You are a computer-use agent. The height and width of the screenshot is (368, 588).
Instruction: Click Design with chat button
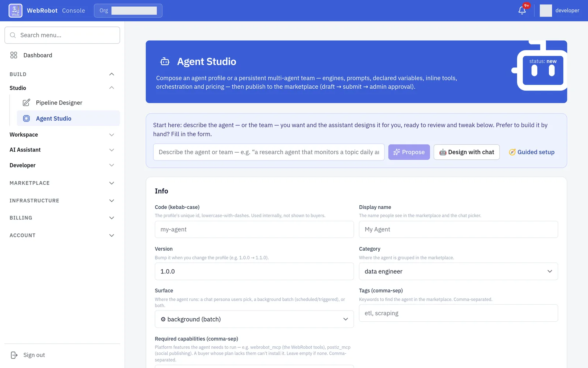pos(467,152)
